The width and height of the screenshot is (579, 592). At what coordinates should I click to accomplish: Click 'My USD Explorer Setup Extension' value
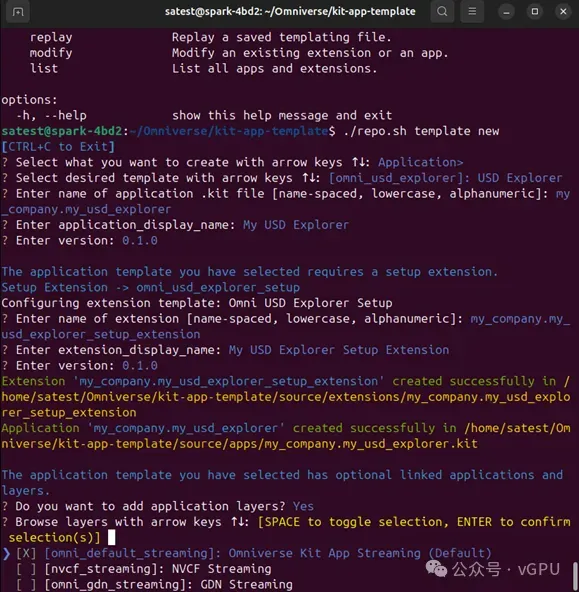[339, 350]
